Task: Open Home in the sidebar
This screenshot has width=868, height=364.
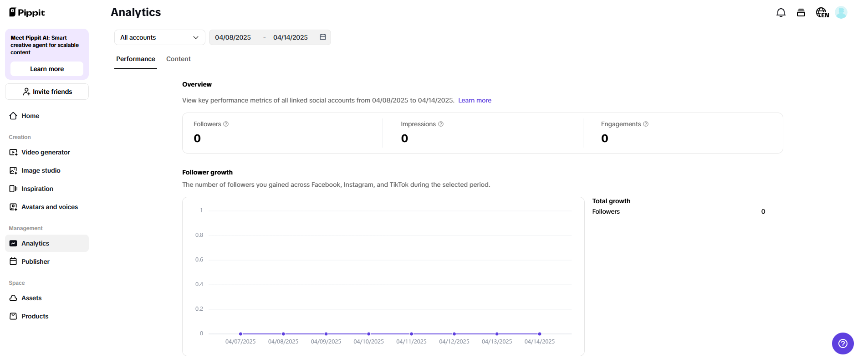Action: [x=47, y=116]
